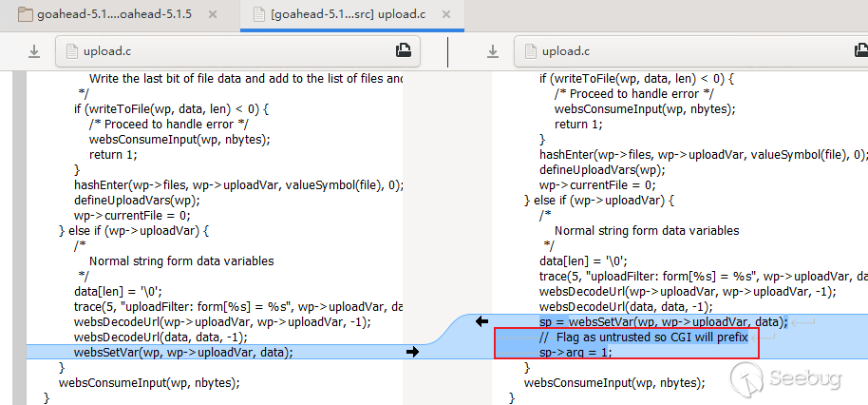This screenshot has width=868, height=405.
Task: Click the save arrow icon of left pane
Action: click(x=34, y=51)
